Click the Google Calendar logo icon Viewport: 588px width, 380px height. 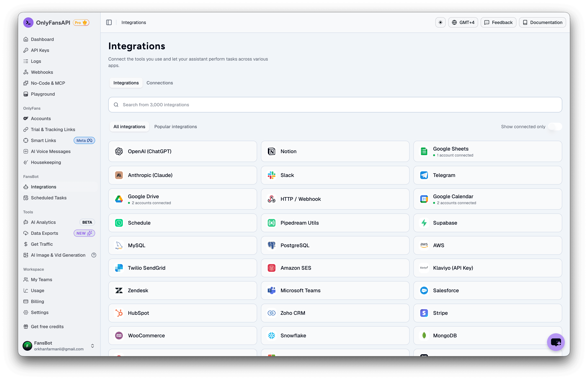coord(424,199)
